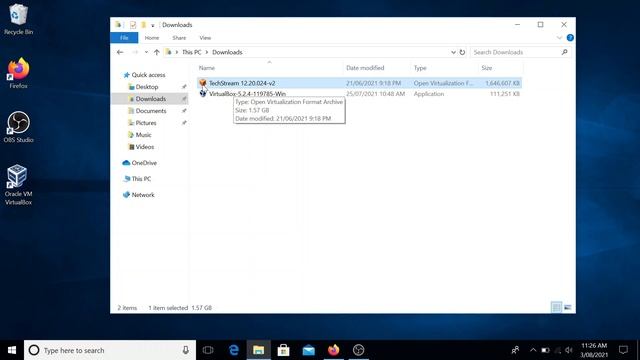Open This PC in the navigation pane
This screenshot has width=640, height=360.
(141, 178)
